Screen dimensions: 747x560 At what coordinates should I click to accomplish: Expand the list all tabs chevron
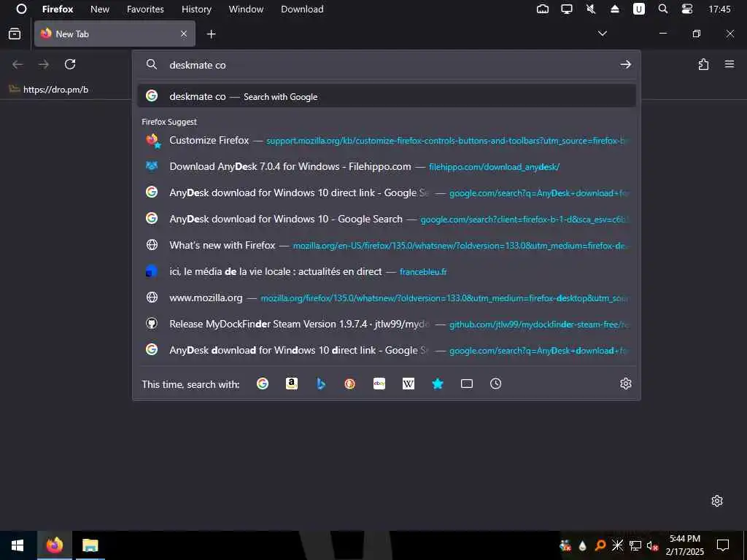(x=602, y=34)
